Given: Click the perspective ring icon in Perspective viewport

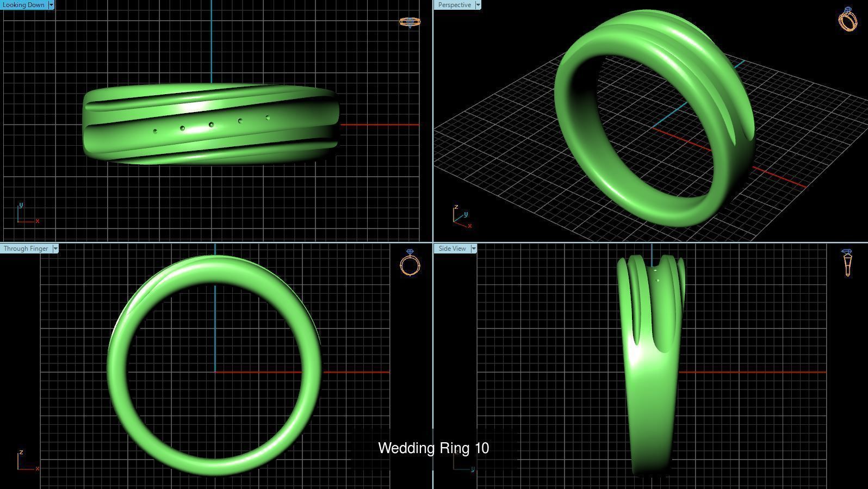Looking at the screenshot, I should click(x=848, y=19).
